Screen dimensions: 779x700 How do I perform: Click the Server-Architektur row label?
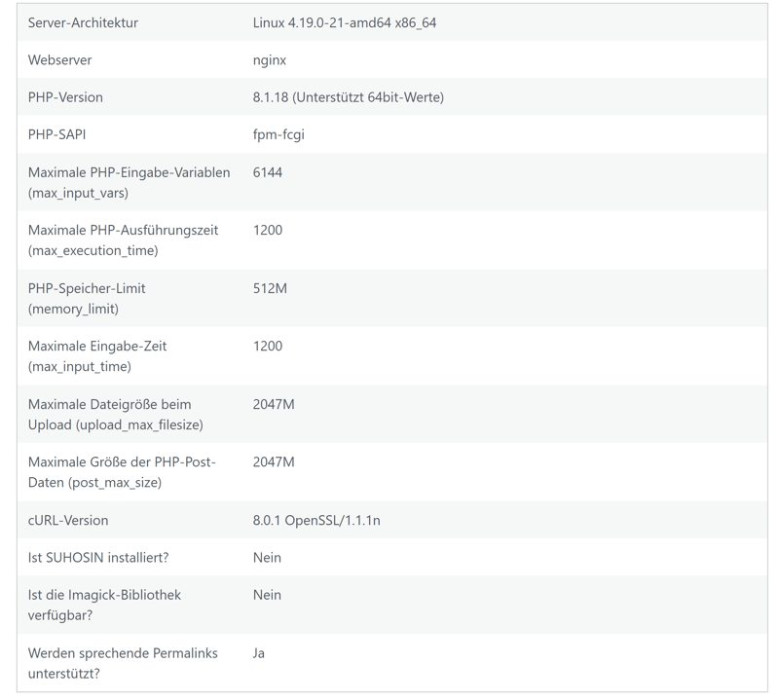click(x=83, y=22)
